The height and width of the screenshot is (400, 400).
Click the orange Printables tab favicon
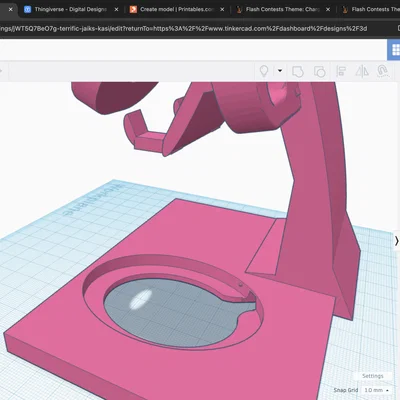point(133,9)
